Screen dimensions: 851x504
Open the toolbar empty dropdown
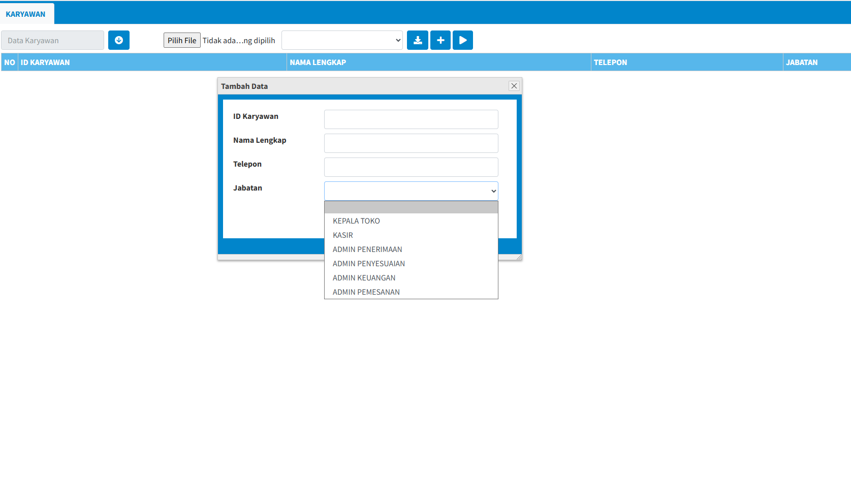pos(342,40)
